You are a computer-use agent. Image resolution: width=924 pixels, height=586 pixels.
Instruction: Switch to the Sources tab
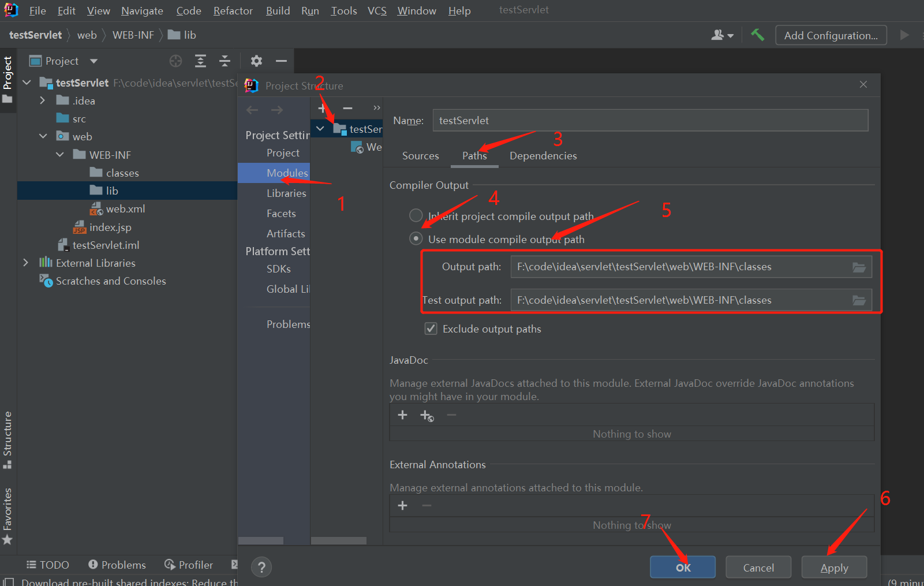click(420, 156)
